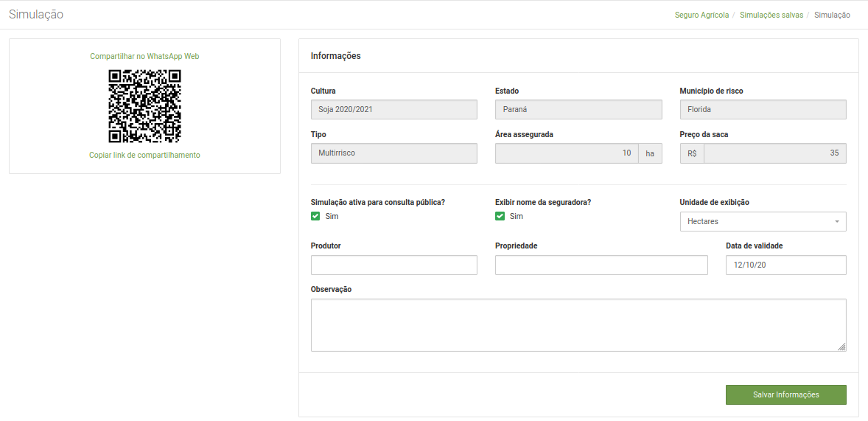868x421 pixels.
Task: Click the Unidade de exibição label
Action: click(x=714, y=202)
